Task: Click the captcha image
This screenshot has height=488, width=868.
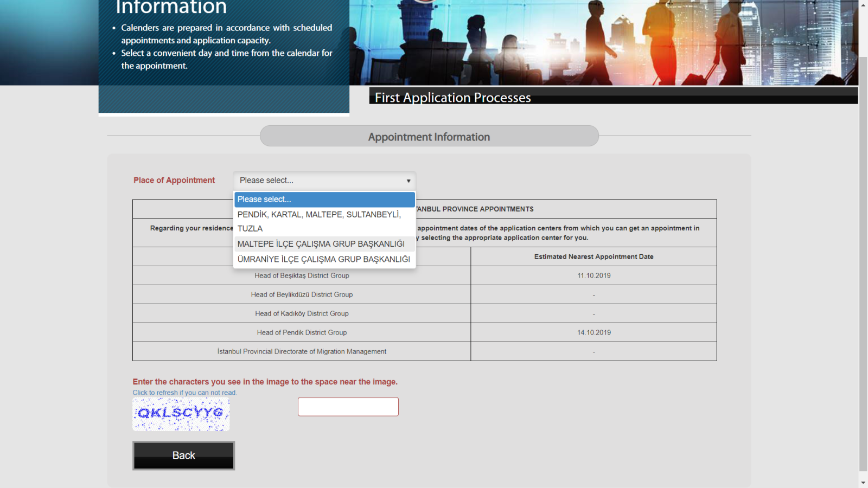Action: click(181, 414)
